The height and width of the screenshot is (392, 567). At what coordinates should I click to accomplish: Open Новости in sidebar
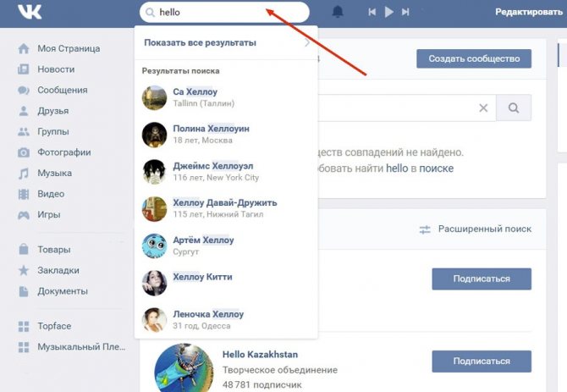click(x=56, y=69)
